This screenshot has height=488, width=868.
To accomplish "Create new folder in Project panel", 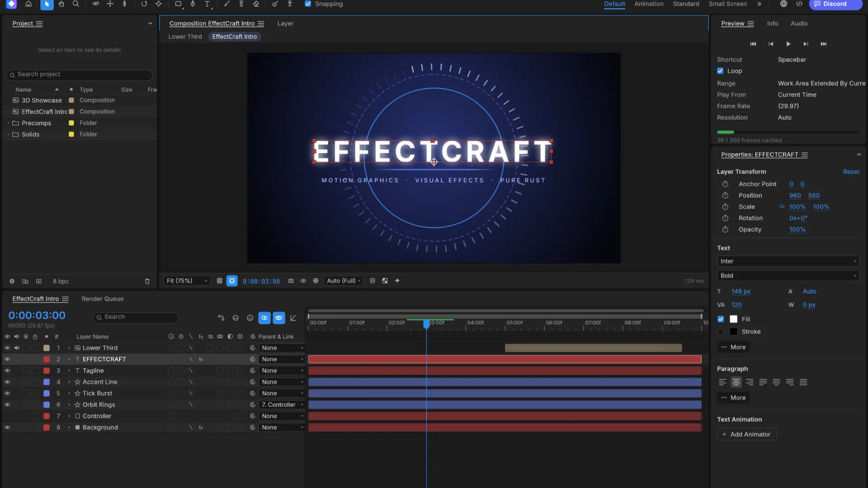I will pos(25,281).
